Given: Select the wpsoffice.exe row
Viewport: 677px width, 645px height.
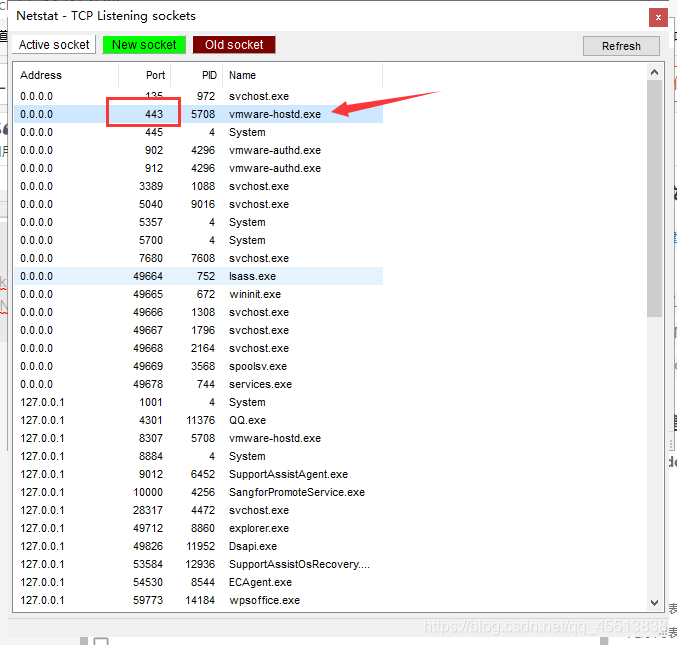Looking at the screenshot, I should coord(199,600).
